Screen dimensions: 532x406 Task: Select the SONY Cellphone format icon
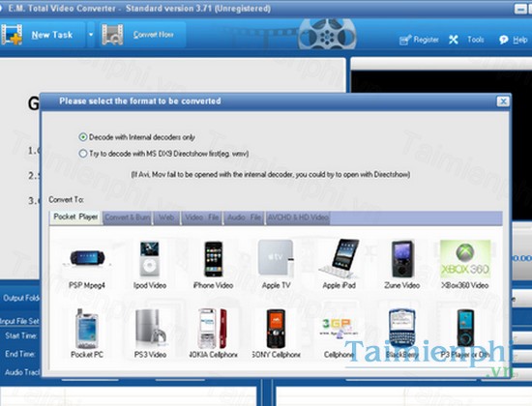coord(276,329)
